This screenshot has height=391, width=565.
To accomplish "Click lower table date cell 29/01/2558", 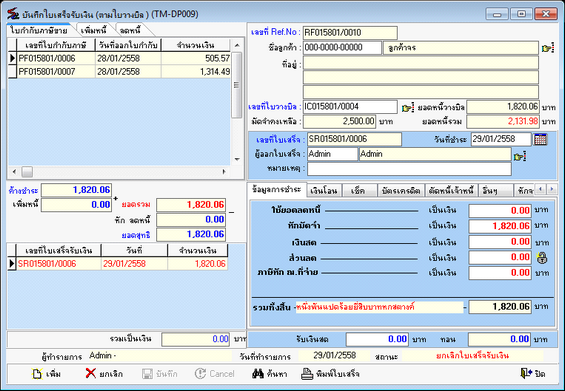I will 134,263.
